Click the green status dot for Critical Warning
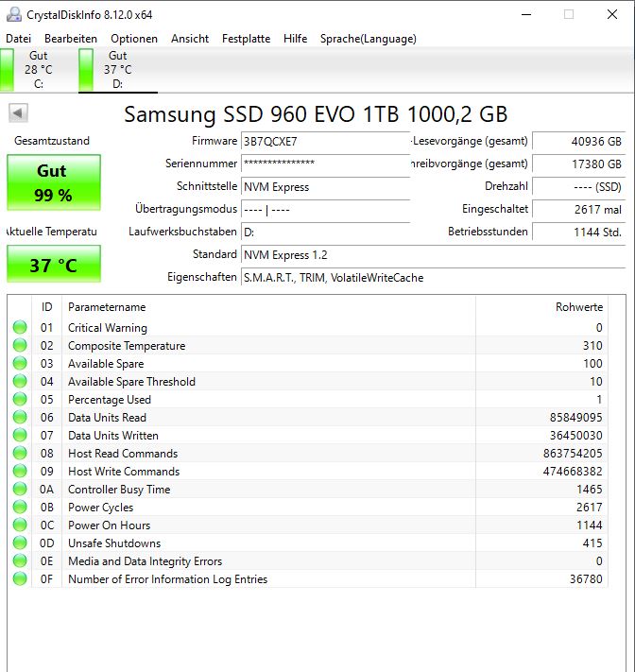 coord(20,327)
